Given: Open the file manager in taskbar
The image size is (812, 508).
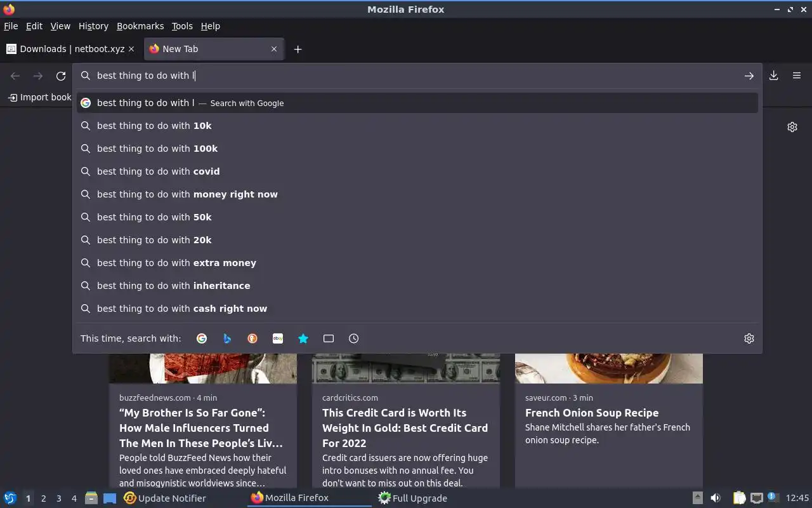Looking at the screenshot, I should (x=91, y=498).
